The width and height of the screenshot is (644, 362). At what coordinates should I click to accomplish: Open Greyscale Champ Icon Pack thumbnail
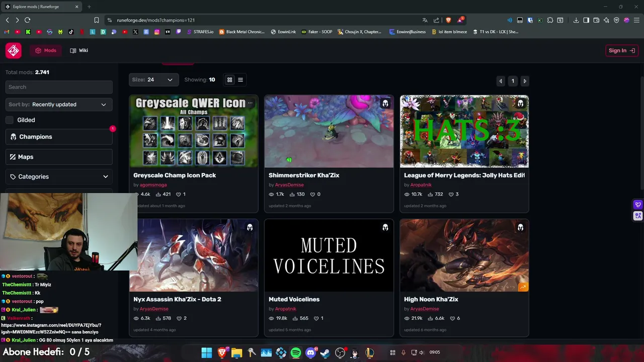pos(194,131)
